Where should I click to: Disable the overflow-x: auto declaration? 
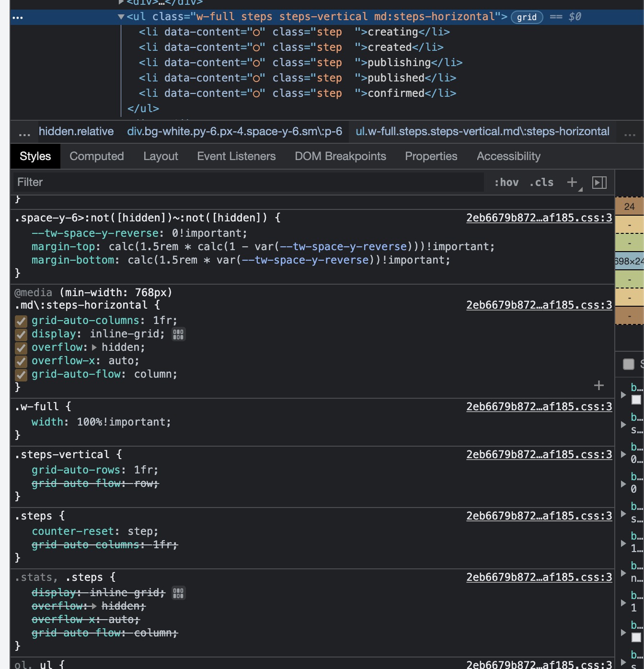(x=21, y=361)
